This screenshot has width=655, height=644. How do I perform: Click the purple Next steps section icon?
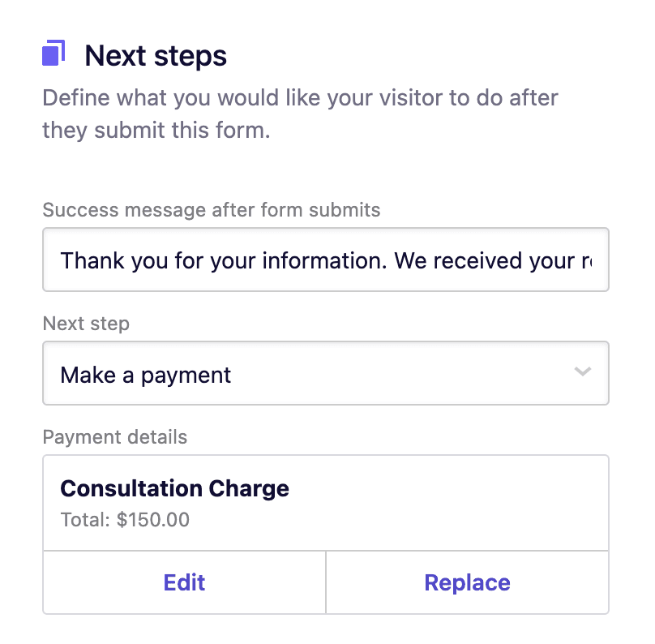(54, 53)
